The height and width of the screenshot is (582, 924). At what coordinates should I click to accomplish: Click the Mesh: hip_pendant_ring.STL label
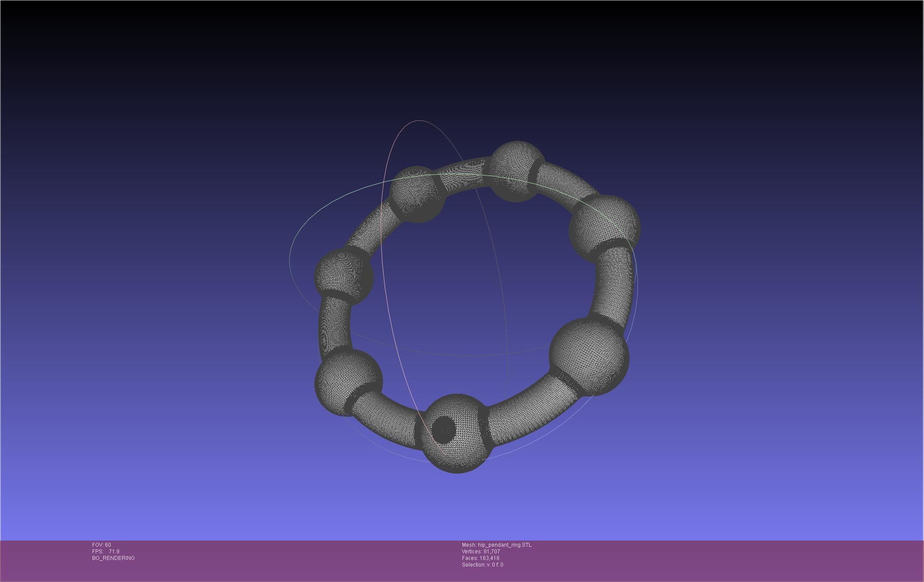(497, 545)
